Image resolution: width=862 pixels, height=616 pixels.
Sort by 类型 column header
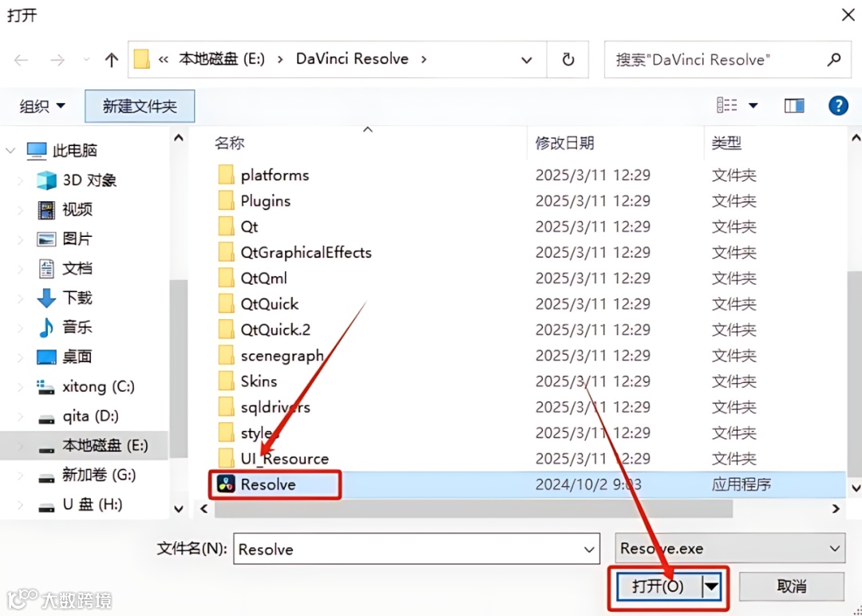[x=726, y=143]
